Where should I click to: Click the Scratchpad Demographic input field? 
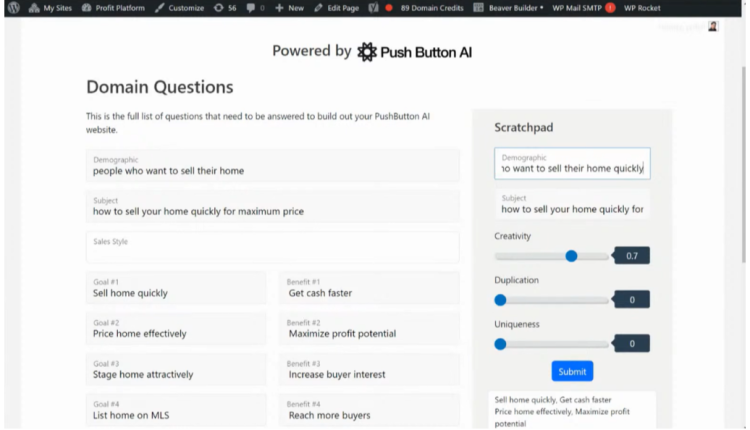[572, 164]
